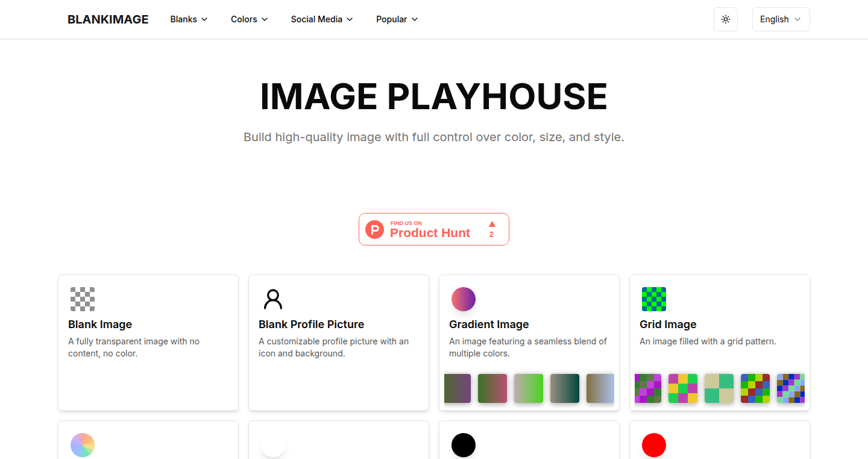Click the BLANKIMAGE logo
The image size is (868, 459).
[108, 19]
